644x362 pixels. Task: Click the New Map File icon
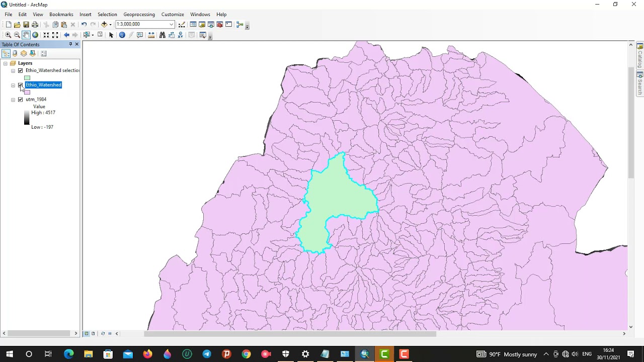pyautogui.click(x=9, y=24)
